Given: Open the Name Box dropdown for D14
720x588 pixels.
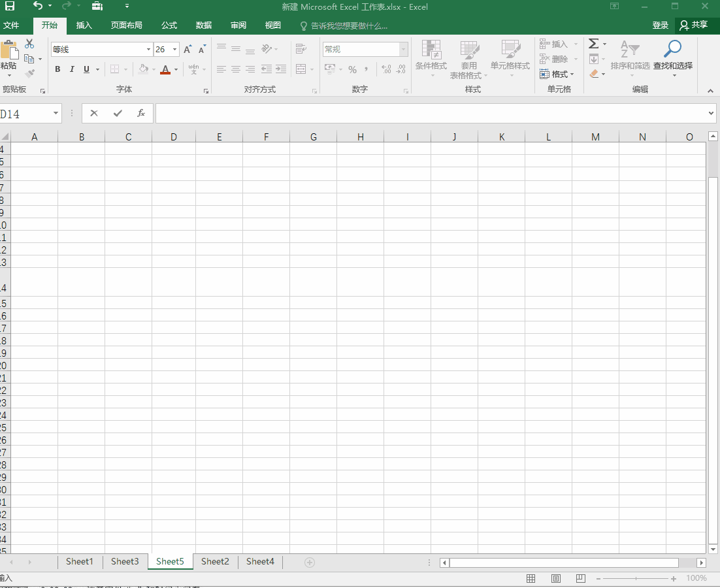Looking at the screenshot, I should tap(56, 113).
